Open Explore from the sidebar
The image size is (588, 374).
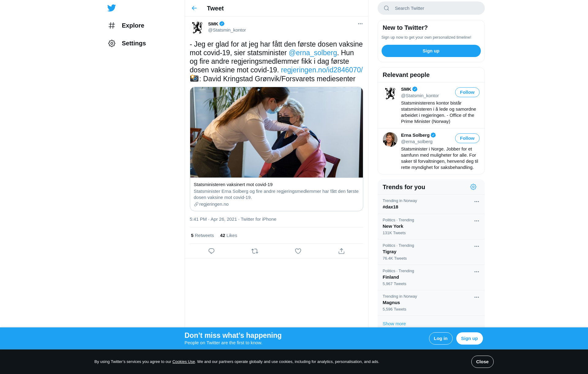coord(126,25)
